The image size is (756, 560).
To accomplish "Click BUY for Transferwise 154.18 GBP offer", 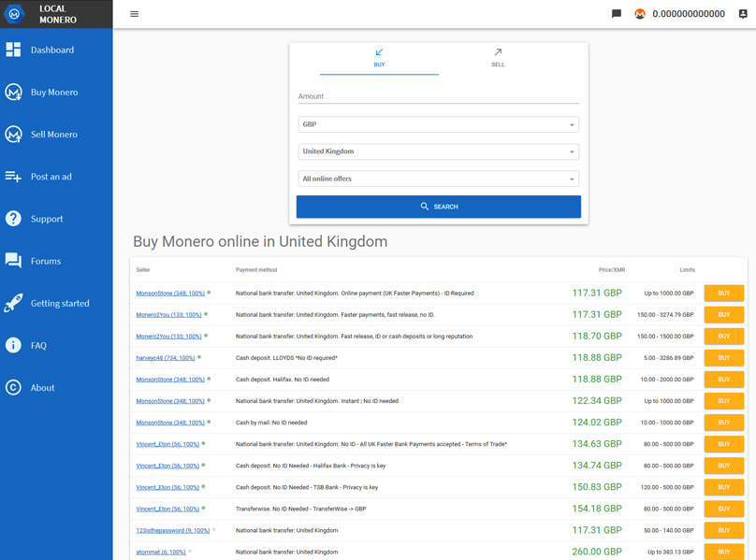I will tap(723, 509).
